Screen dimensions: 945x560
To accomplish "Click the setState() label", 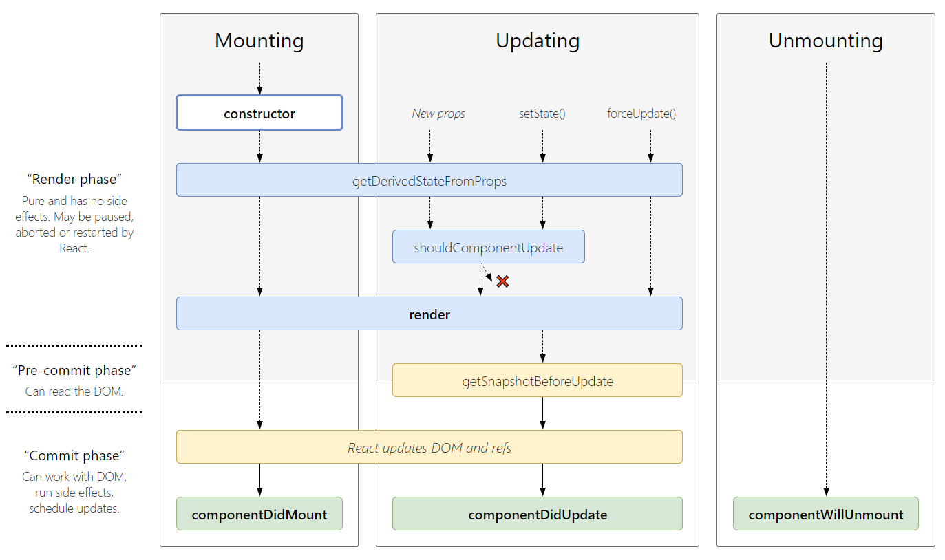I will pyautogui.click(x=542, y=113).
